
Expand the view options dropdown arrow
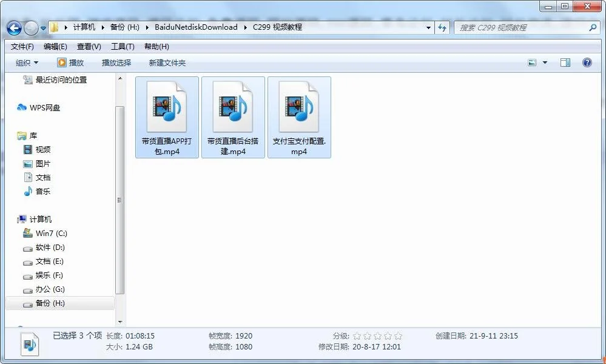tap(545, 62)
